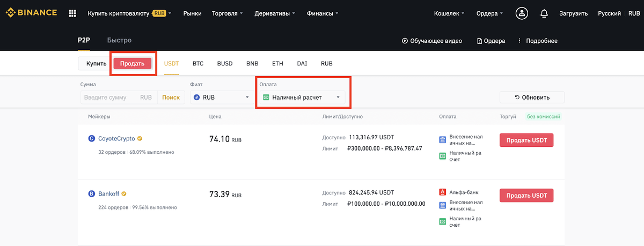Select the BUSD asset tab
The width and height of the screenshot is (644, 246).
tap(225, 63)
